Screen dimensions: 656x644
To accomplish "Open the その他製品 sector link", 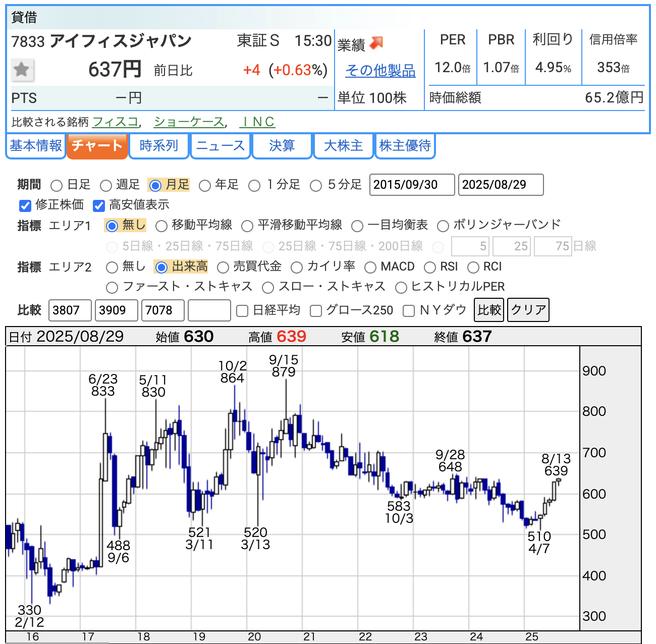I will pyautogui.click(x=380, y=71).
